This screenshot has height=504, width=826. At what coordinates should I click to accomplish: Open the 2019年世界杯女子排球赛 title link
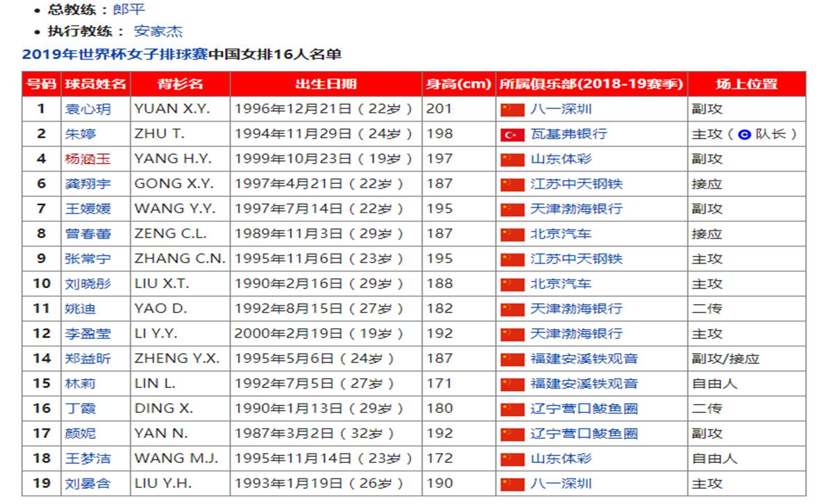[115, 54]
